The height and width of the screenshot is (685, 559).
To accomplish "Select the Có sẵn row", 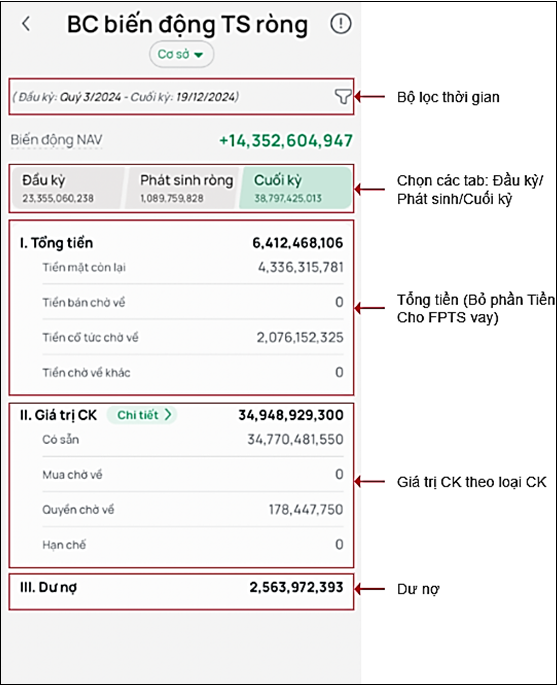I will click(x=193, y=439).
